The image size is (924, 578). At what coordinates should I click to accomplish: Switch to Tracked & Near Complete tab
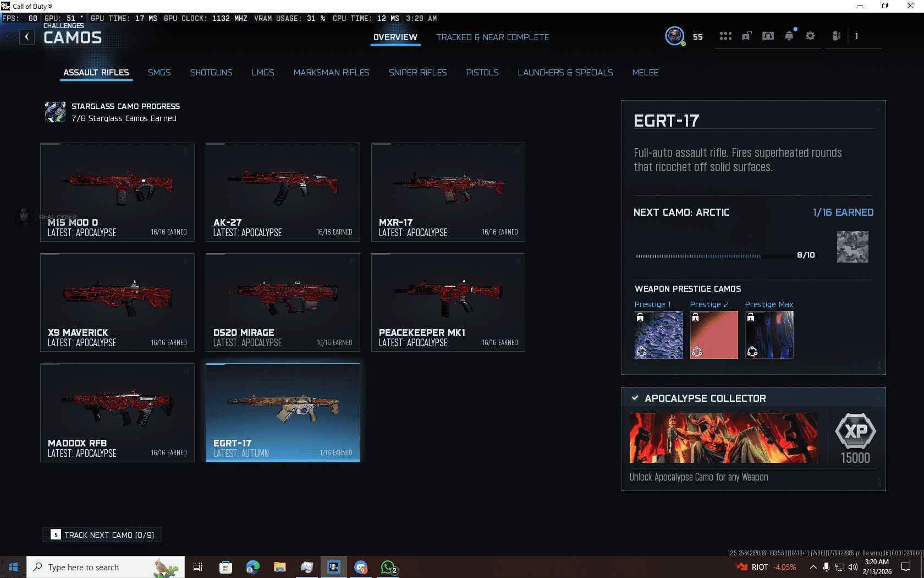(x=493, y=37)
